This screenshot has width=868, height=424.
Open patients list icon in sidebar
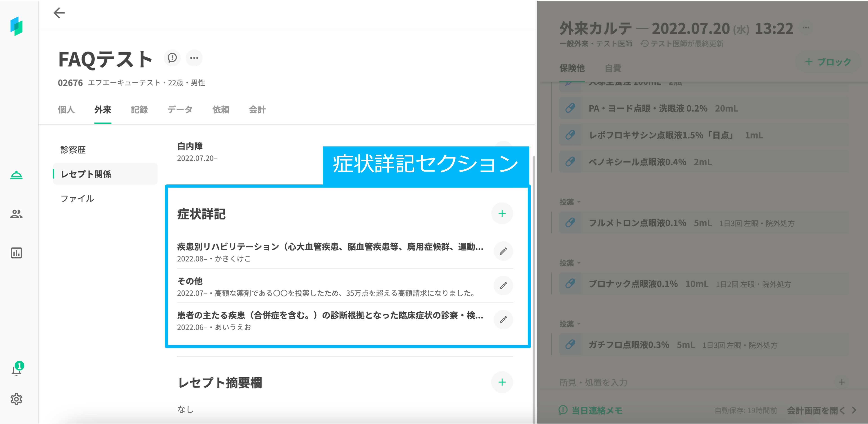[x=16, y=214]
